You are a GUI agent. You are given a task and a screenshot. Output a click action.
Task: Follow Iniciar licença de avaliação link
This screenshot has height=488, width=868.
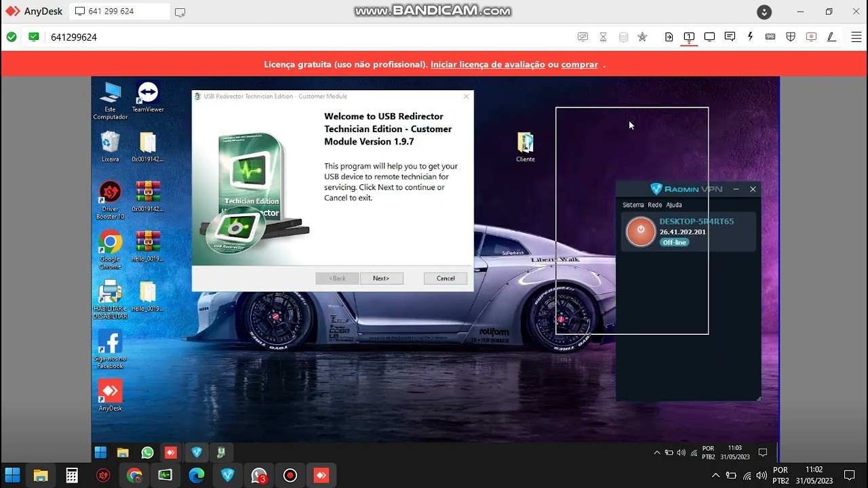click(x=488, y=64)
